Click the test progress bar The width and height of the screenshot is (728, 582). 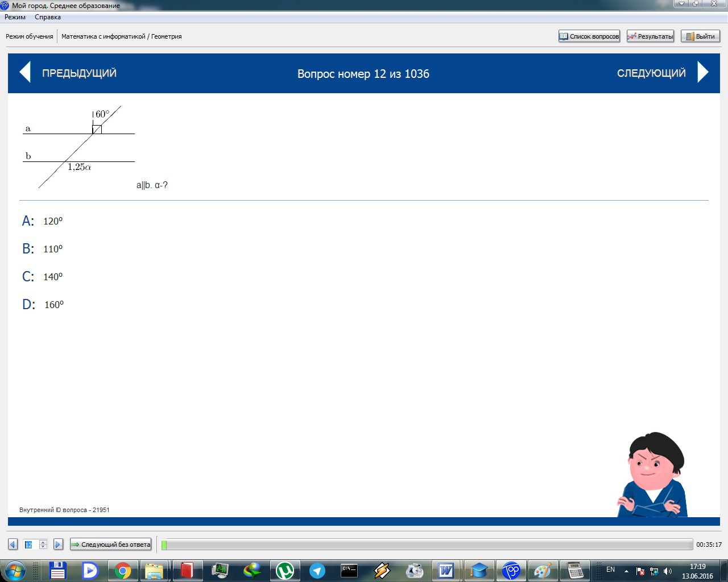tap(427, 544)
